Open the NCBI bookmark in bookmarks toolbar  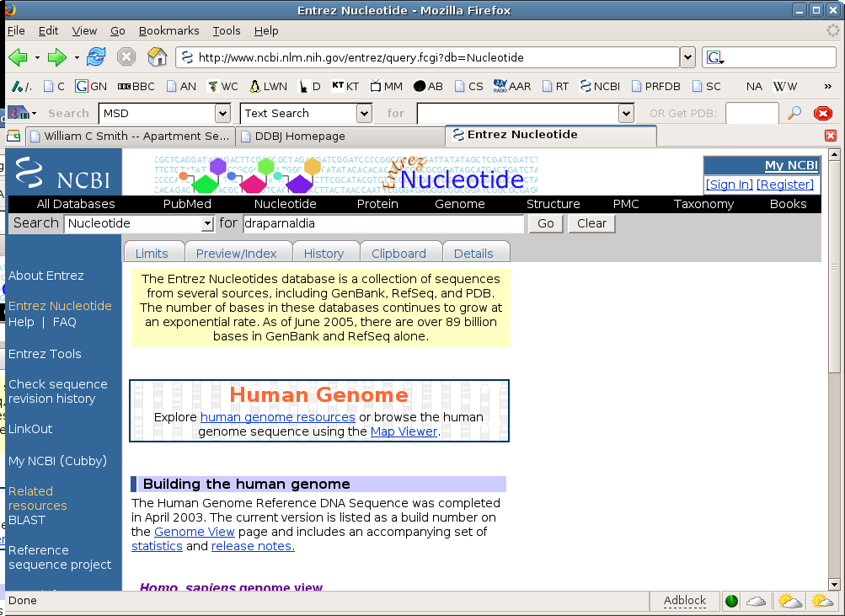[600, 86]
